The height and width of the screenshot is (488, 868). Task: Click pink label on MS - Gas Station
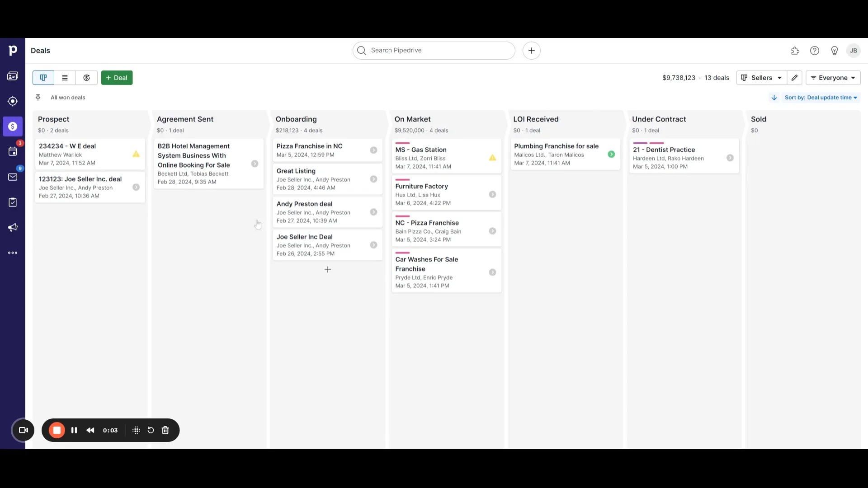coord(402,143)
